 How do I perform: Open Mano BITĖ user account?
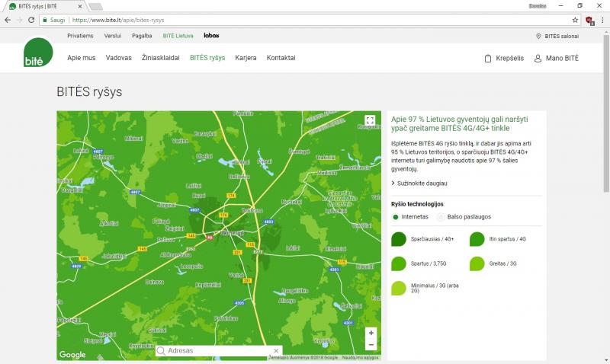click(x=557, y=59)
